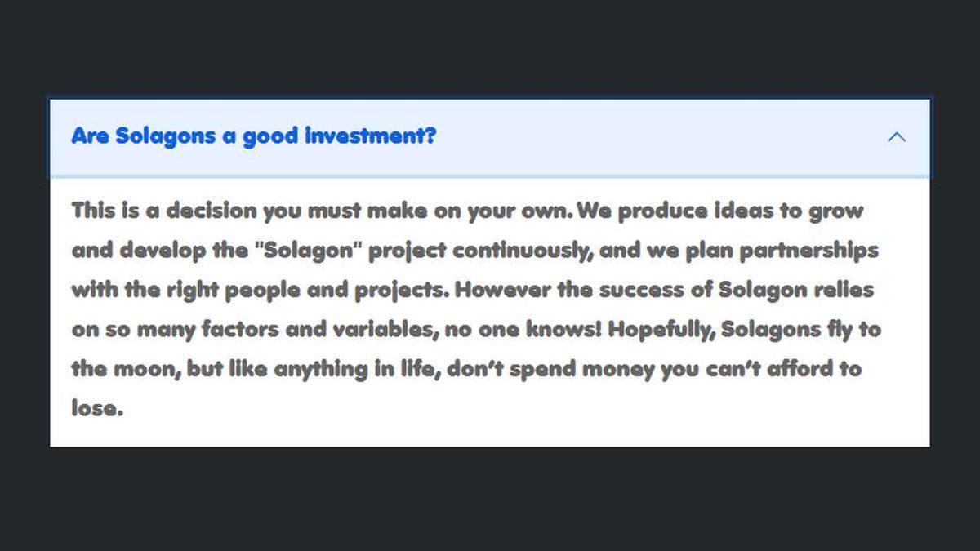Click the "Are Solagons a good investment?" question title
This screenshot has height=551, width=980.
click(253, 136)
